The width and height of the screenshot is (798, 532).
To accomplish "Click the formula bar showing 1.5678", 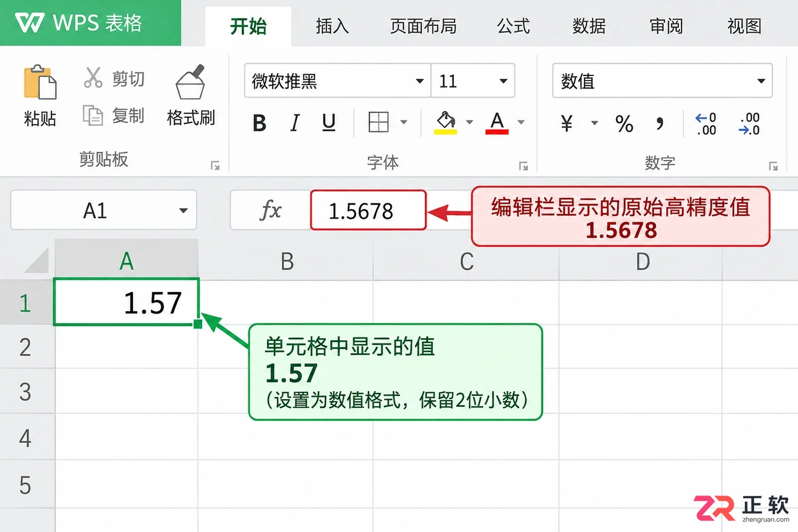I will tap(368, 210).
